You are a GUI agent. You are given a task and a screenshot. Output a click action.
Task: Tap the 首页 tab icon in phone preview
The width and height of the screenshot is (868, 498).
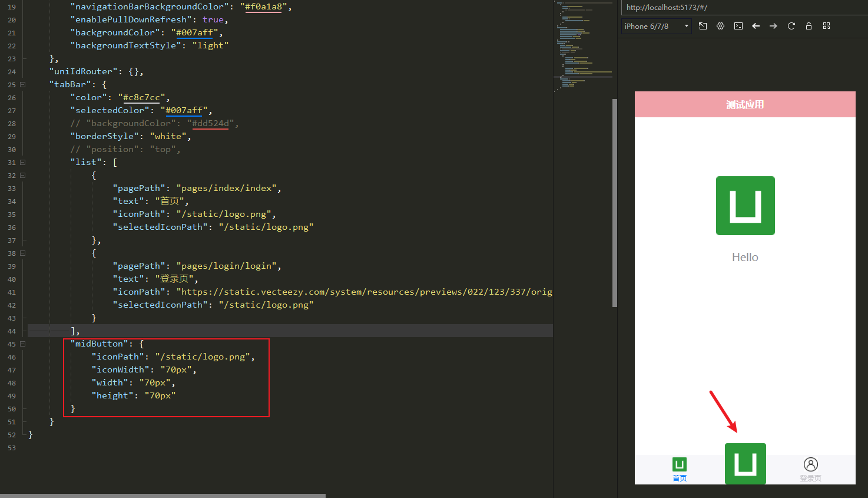click(x=680, y=464)
